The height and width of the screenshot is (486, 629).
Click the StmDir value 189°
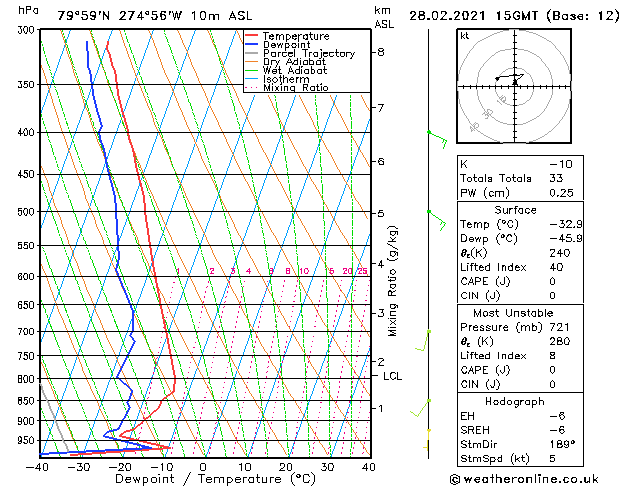click(x=562, y=444)
